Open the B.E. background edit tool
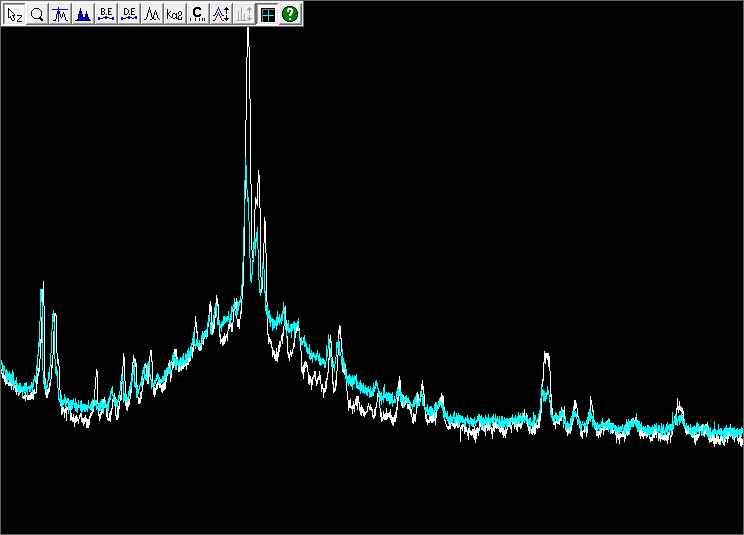The height and width of the screenshot is (535, 744). click(106, 14)
